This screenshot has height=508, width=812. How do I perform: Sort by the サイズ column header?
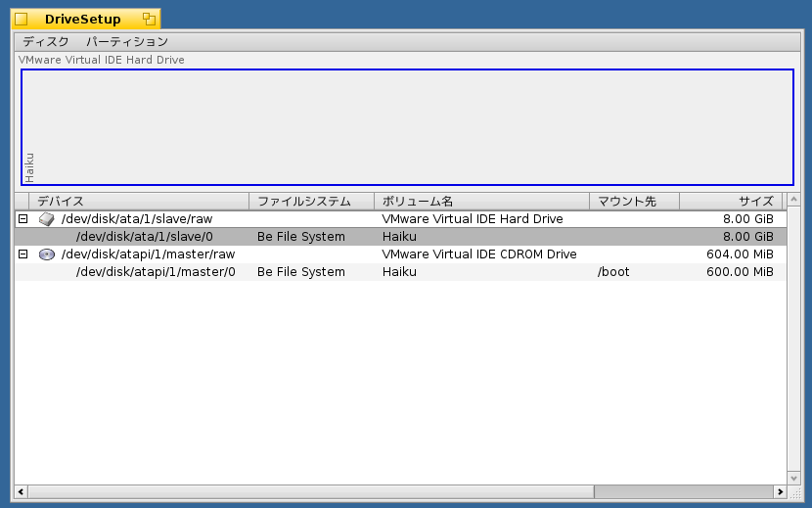point(731,201)
